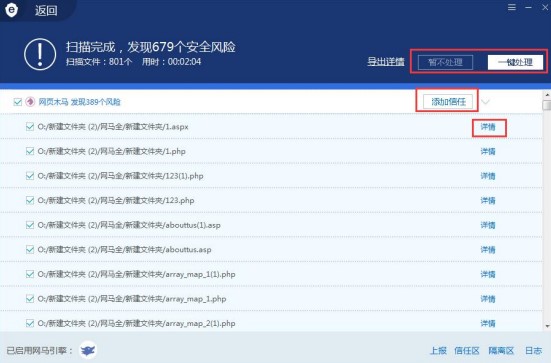Open the hamburger menu icon
Image resolution: width=551 pixels, height=363 pixels.
coord(512,7)
